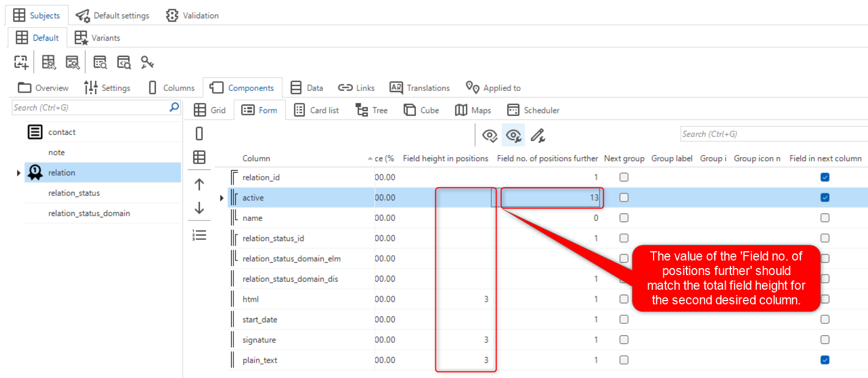Toggle the highlighted eye-with-gear icon
The height and width of the screenshot is (378, 868).
tap(513, 135)
